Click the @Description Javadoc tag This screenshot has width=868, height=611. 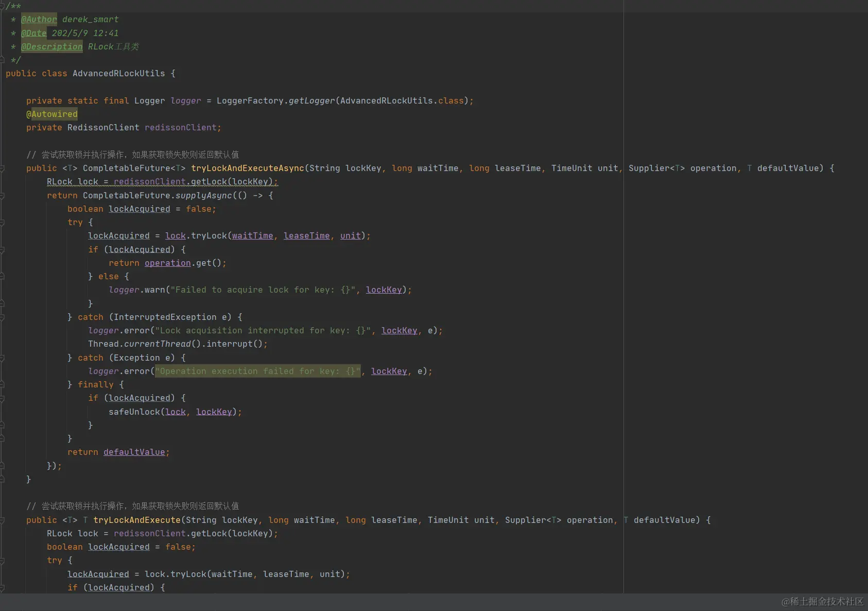tap(52, 46)
